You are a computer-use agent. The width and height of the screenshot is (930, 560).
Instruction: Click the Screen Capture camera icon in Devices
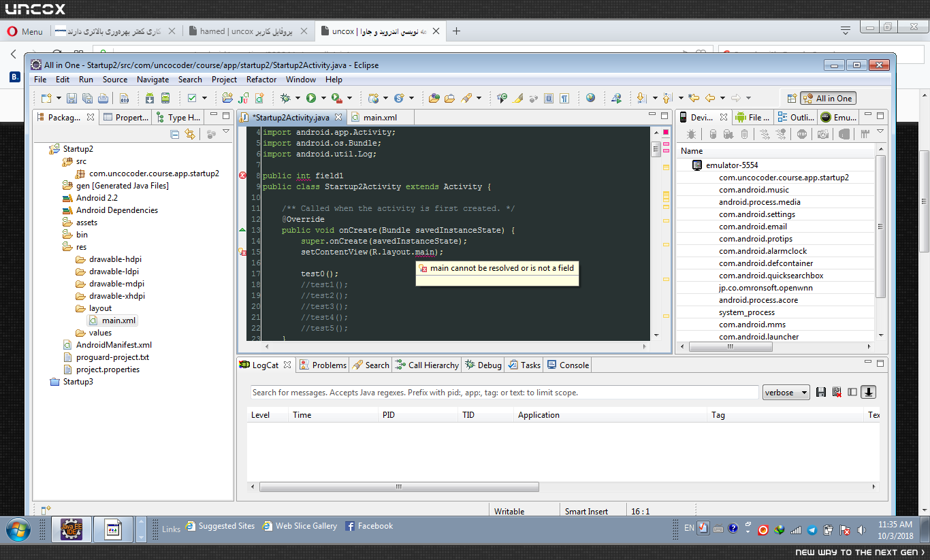(x=824, y=134)
